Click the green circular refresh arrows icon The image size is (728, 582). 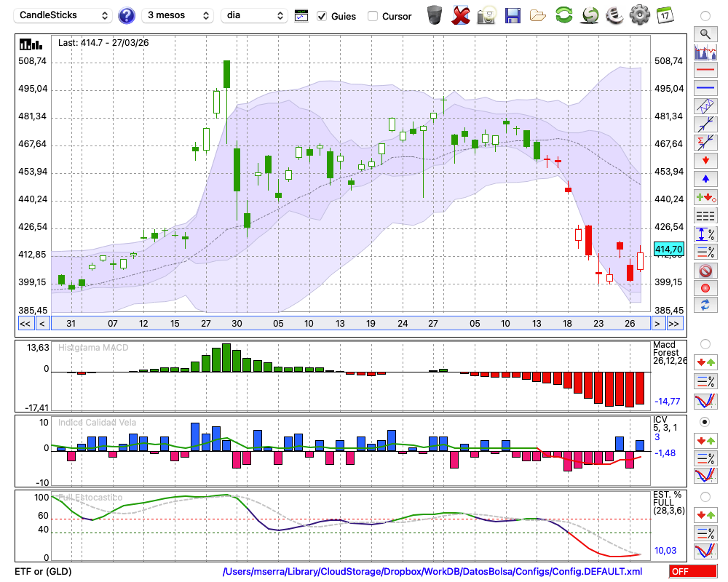point(563,15)
